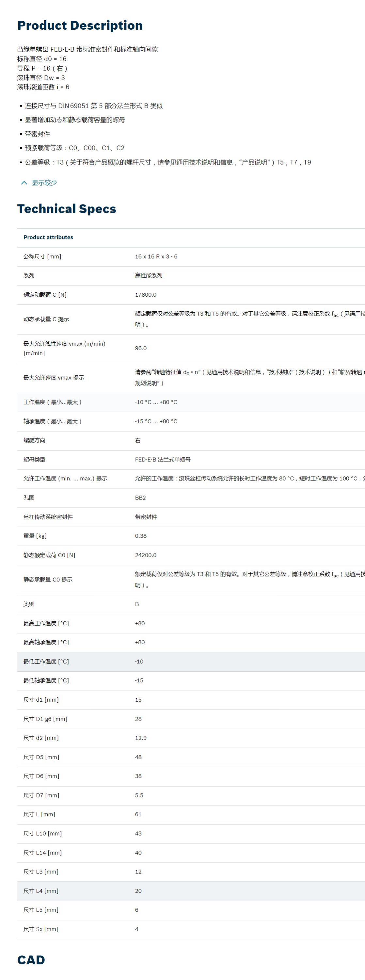Click the 显示较少 link text

click(44, 183)
